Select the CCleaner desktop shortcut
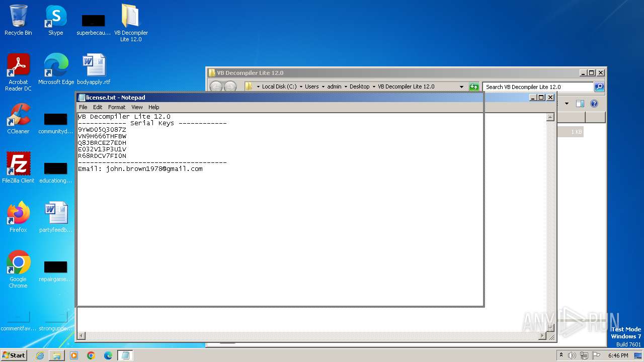 coord(18,118)
